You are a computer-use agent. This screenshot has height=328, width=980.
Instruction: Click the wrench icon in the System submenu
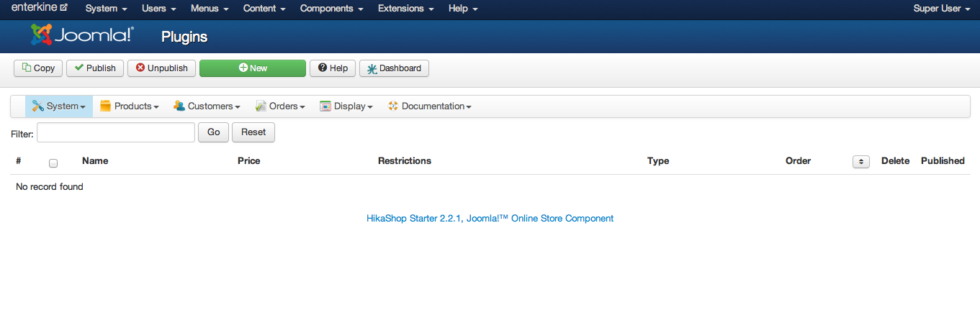(38, 106)
